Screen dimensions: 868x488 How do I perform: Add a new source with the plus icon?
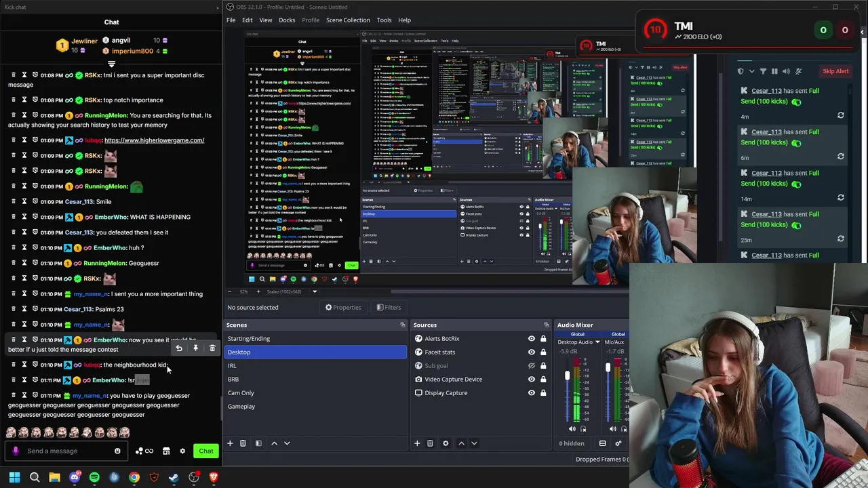(417, 443)
